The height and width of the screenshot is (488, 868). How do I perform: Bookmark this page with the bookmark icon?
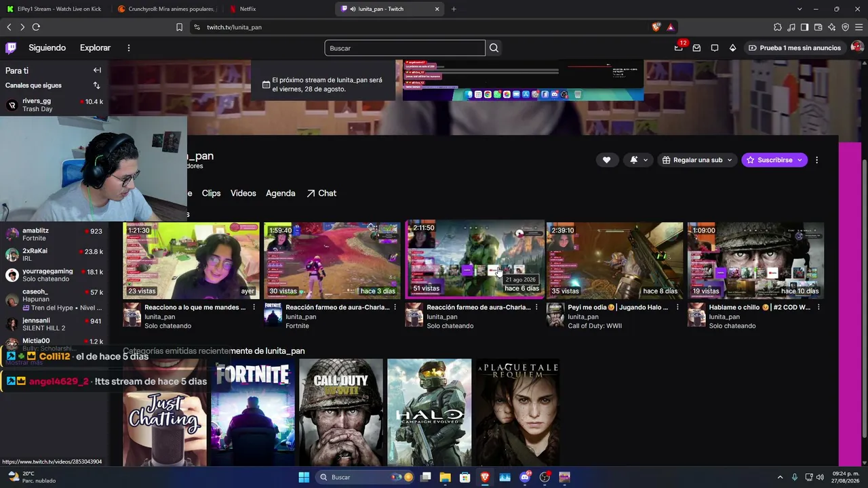coord(179,27)
